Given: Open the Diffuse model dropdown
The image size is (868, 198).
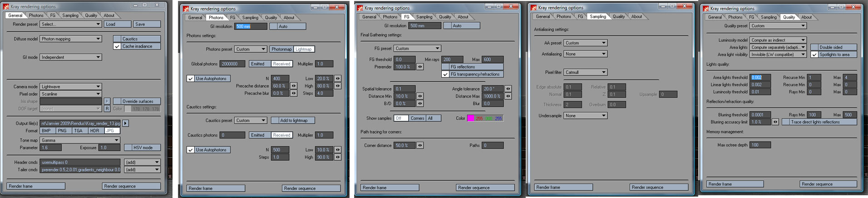Looking at the screenshot, I should 71,39.
